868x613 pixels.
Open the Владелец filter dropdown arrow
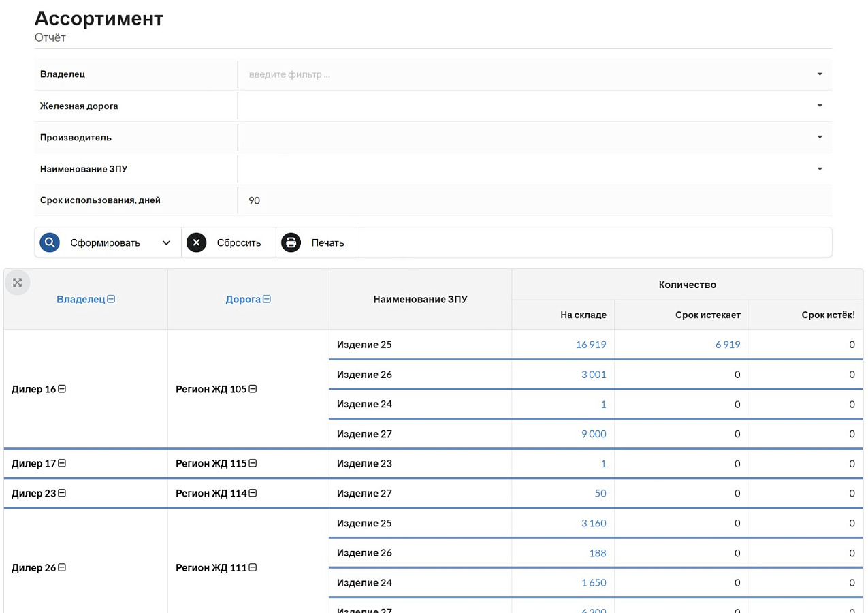pyautogui.click(x=820, y=74)
